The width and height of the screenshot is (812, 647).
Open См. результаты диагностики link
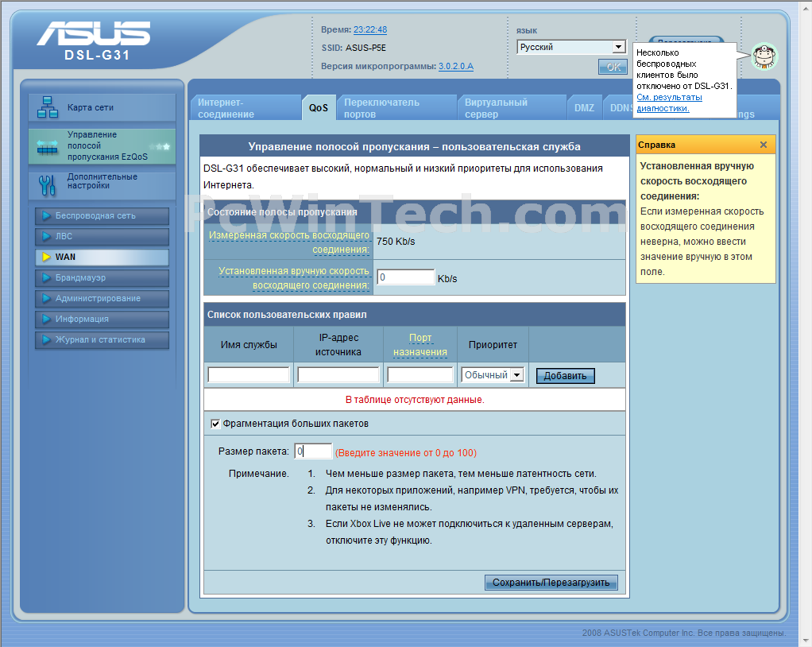click(x=669, y=103)
